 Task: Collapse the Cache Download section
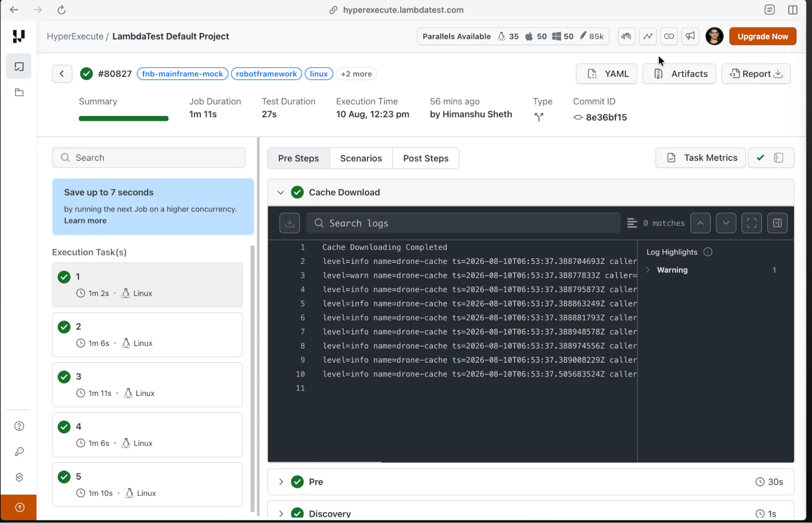(x=281, y=192)
